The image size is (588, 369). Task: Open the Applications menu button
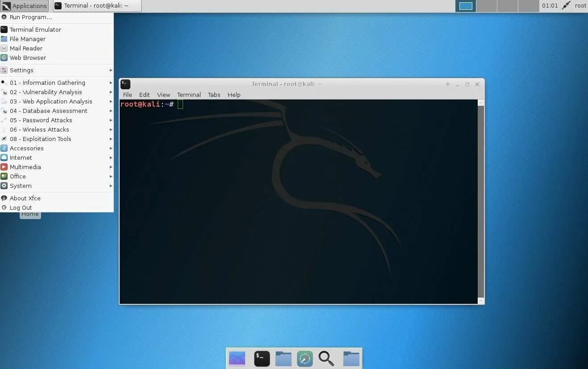[x=24, y=6]
